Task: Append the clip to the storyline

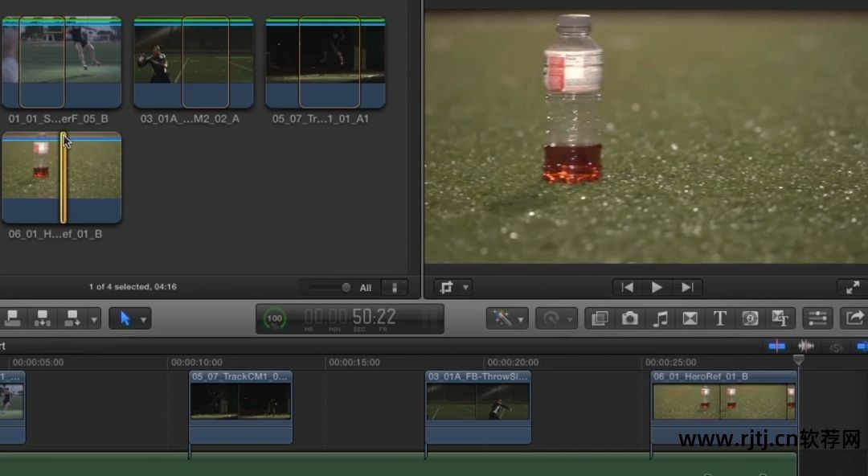Action: [72, 318]
